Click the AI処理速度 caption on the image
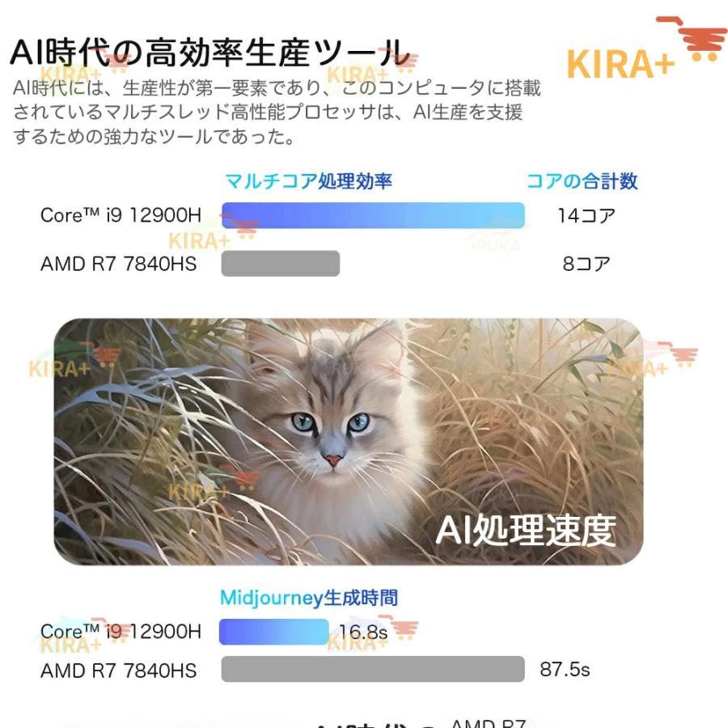This screenshot has height=728, width=728. pos(525,531)
